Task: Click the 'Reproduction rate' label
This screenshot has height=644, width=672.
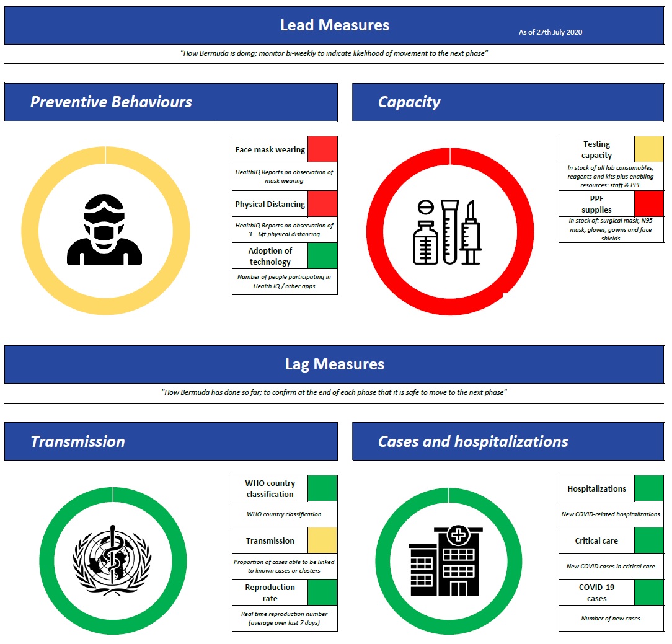Action: click(x=270, y=593)
